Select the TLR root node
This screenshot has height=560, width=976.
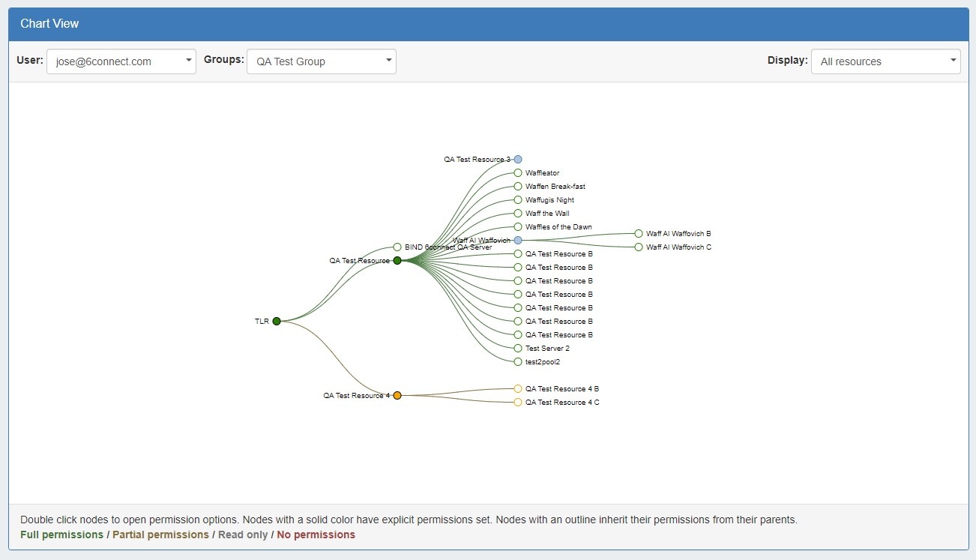pos(277,321)
